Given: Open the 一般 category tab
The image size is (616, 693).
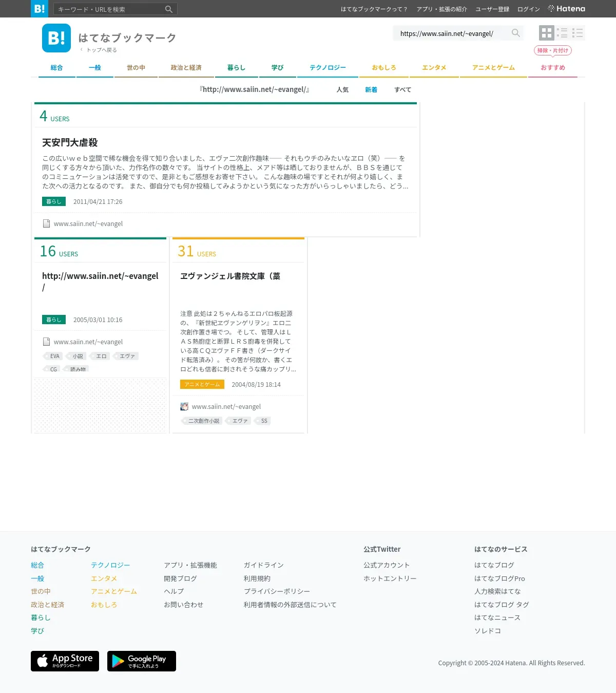Looking at the screenshot, I should [95, 68].
